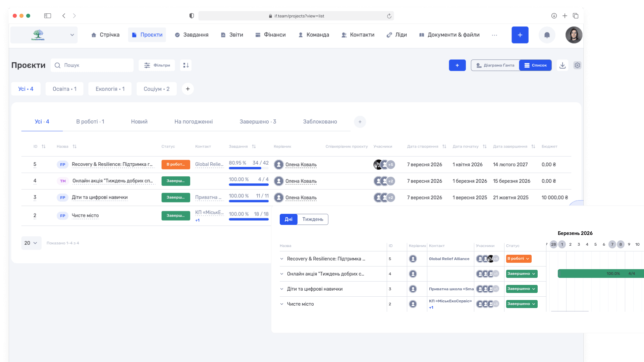
Task: Sort by Дата створення column arrows
Action: click(x=444, y=146)
